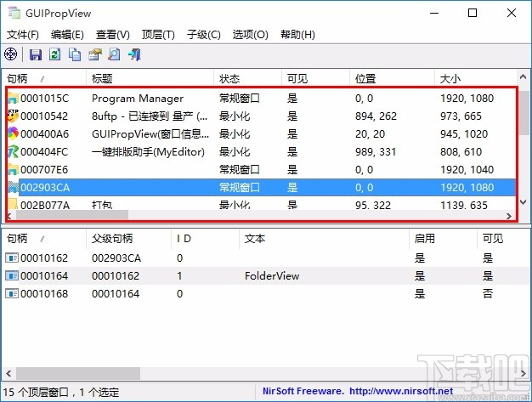
Task: Click the top list horizontal scrollbar right arrow
Action: coord(508,216)
